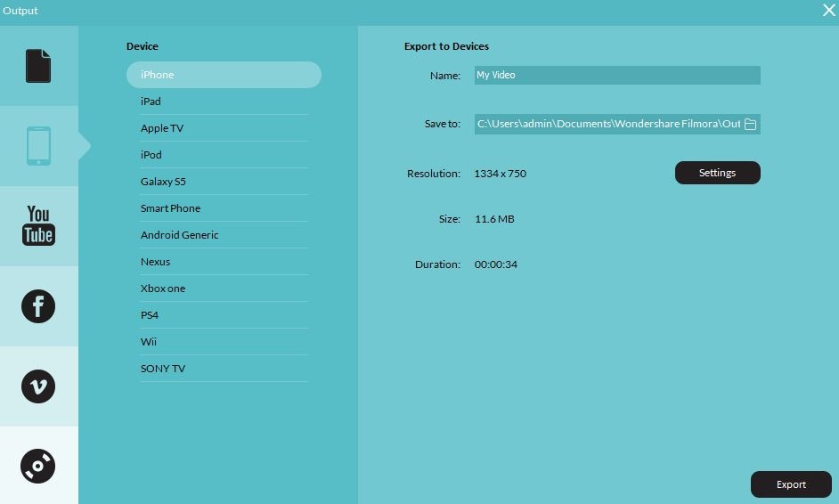Screen dimensions: 839x504
Task: Select iPhone in the Device list
Action: [224, 75]
